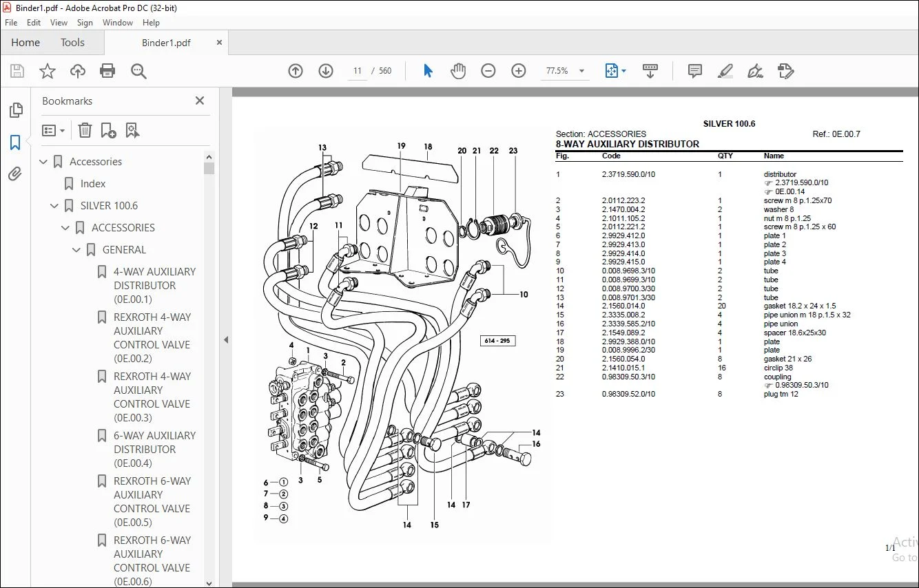Open the Sign menu

(85, 23)
